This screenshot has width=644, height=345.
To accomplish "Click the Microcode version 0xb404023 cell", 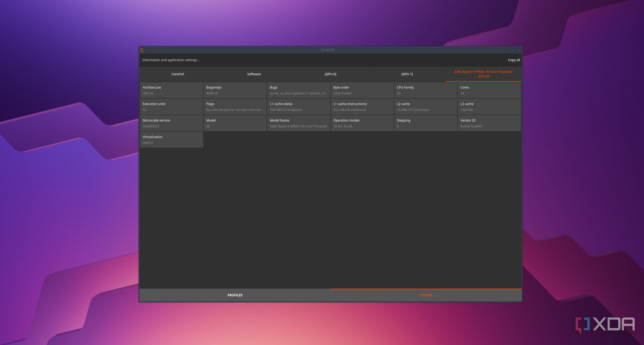I will [172, 123].
